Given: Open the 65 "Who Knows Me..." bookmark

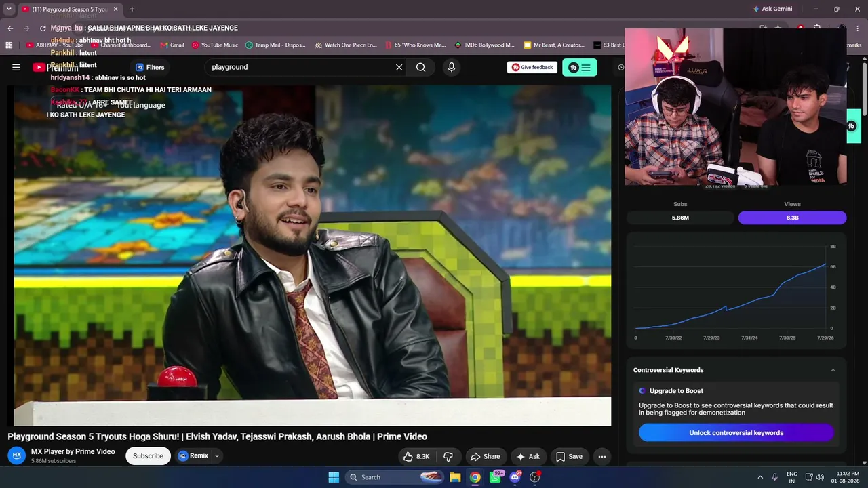Looking at the screenshot, I should tap(414, 45).
